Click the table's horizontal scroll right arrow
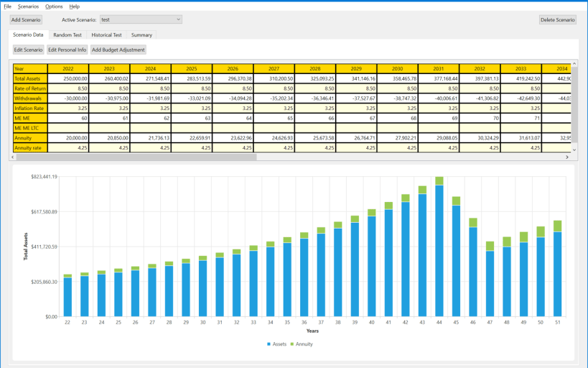This screenshot has height=368, width=588. click(x=567, y=157)
